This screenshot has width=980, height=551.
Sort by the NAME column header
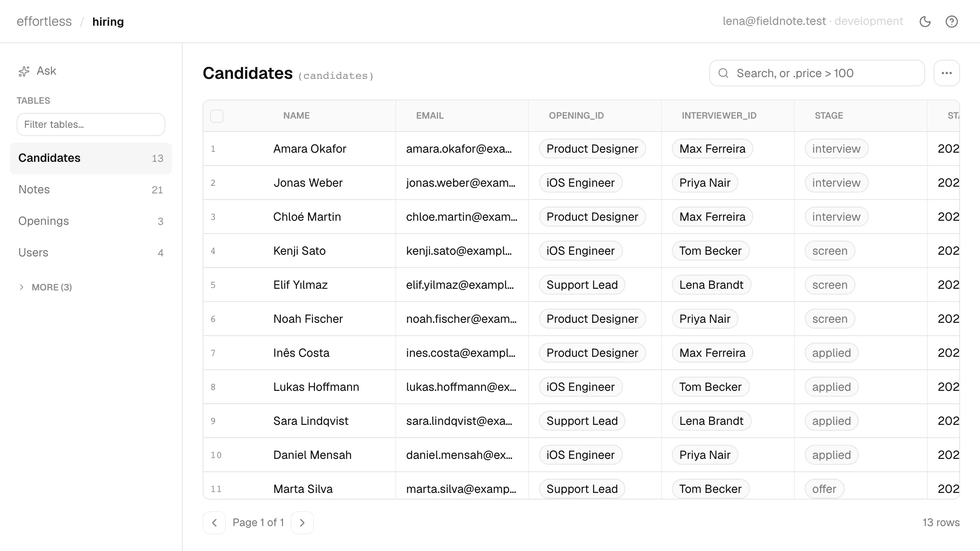296,116
